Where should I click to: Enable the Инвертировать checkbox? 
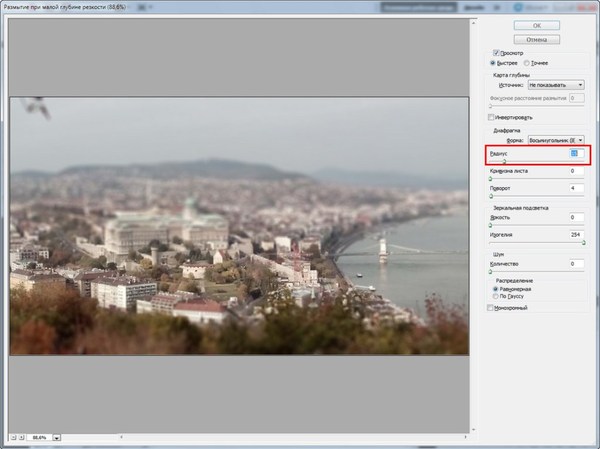490,116
